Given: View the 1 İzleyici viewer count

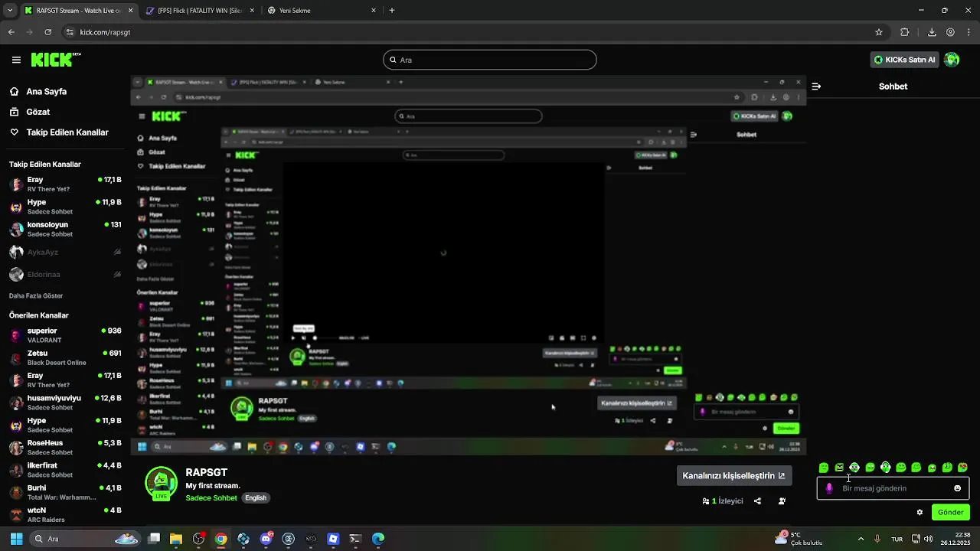Looking at the screenshot, I should pos(723,501).
